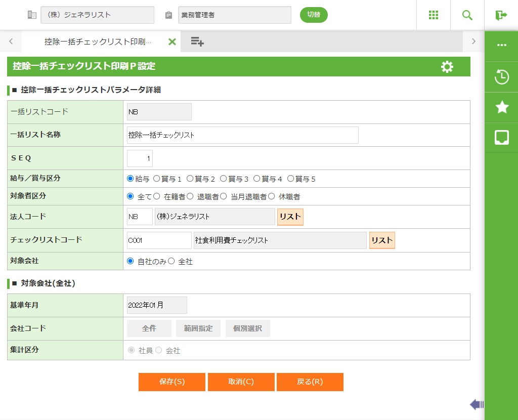This screenshot has height=420, width=518.
Task: Select the 在籍者 radio option
Action: 157,196
